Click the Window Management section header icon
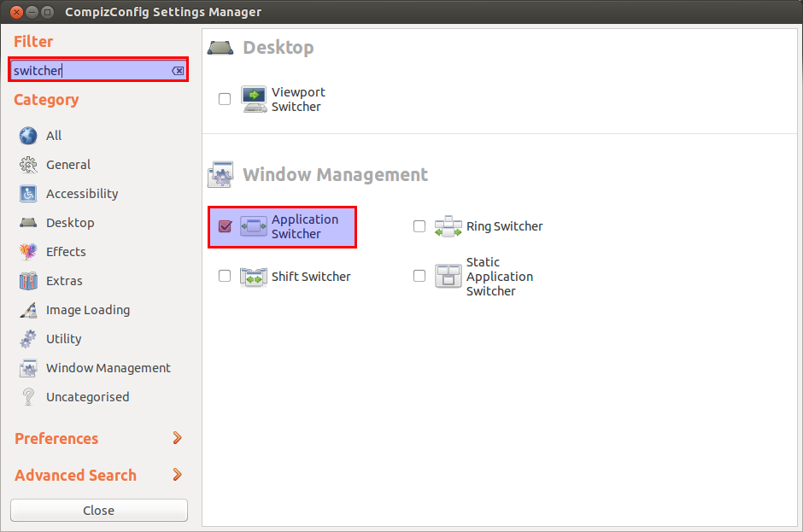803x532 pixels. pyautogui.click(x=220, y=174)
